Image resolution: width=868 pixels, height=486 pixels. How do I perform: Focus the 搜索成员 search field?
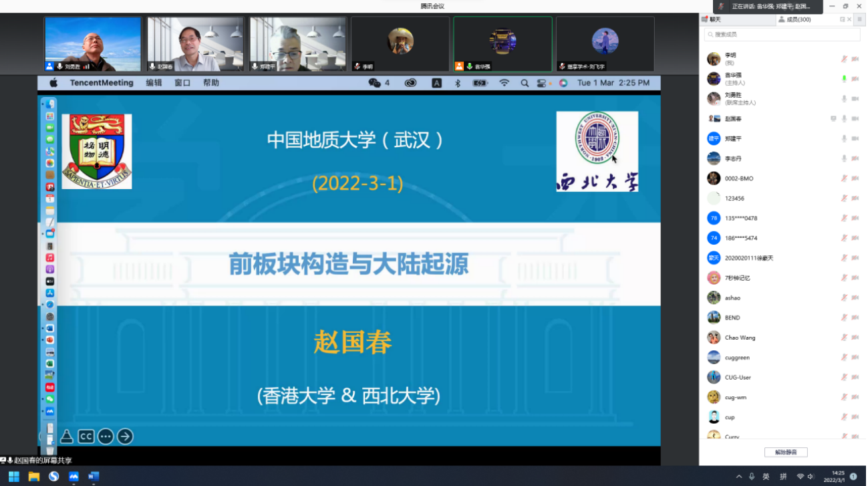783,34
